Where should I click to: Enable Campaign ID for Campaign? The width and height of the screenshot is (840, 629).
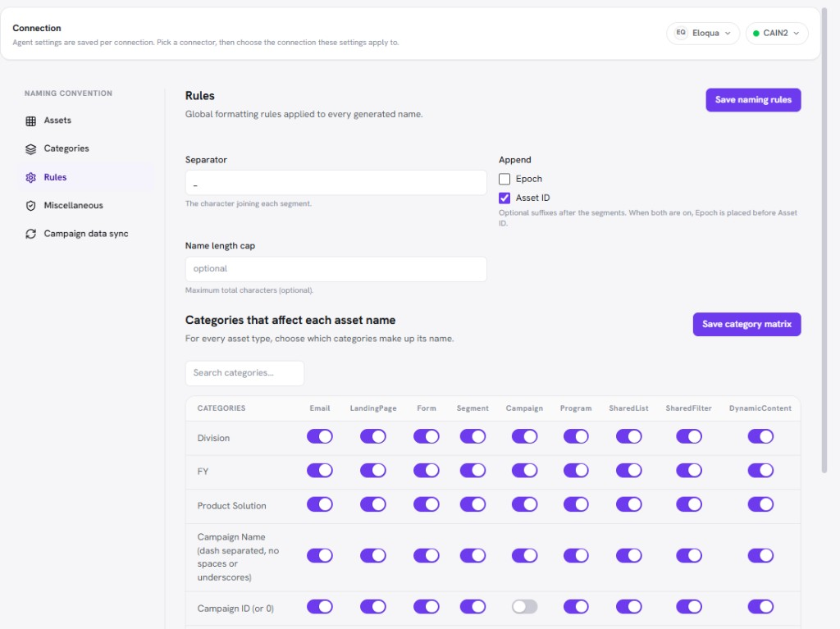[524, 607]
